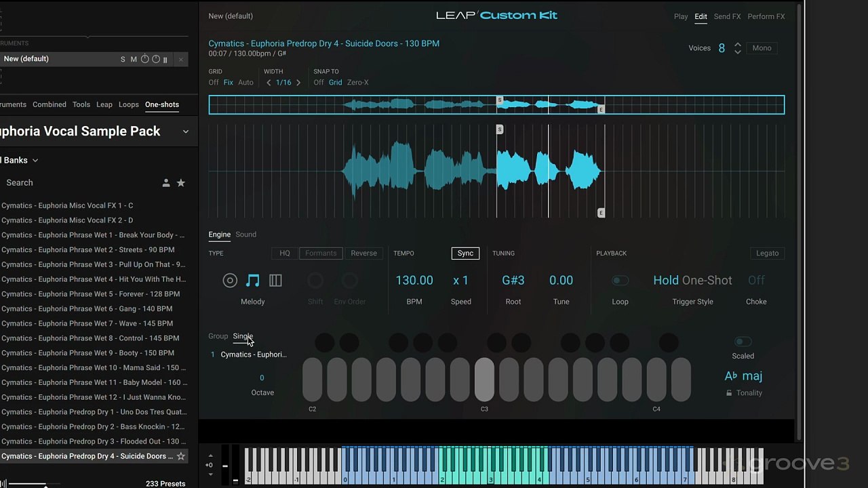Screen dimensions: 868x488
Task: Open the Leap browser tab
Action: [x=104, y=105]
